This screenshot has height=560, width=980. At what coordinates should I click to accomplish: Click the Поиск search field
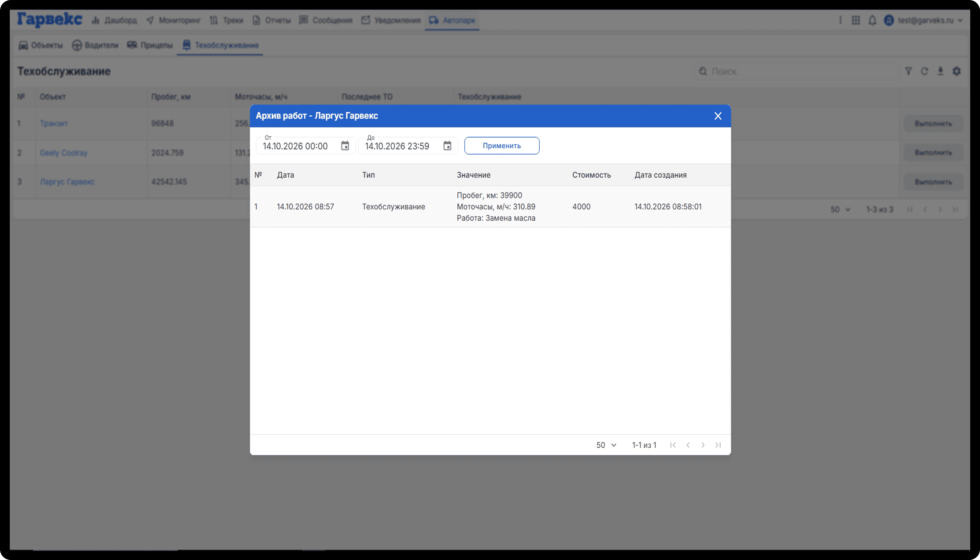coord(796,71)
